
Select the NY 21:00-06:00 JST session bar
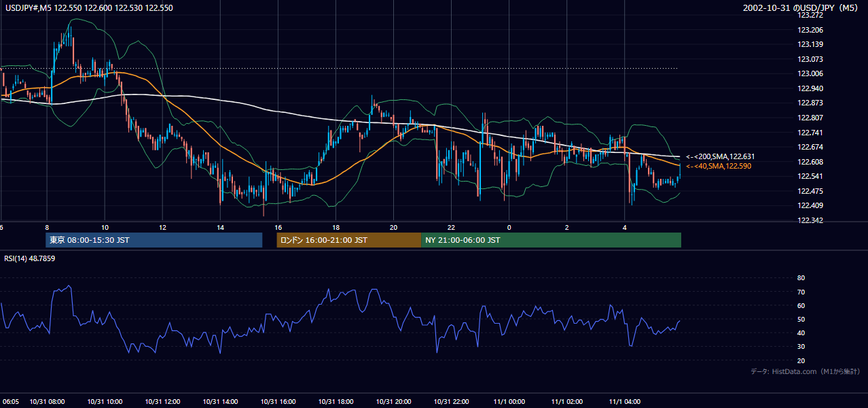point(551,240)
